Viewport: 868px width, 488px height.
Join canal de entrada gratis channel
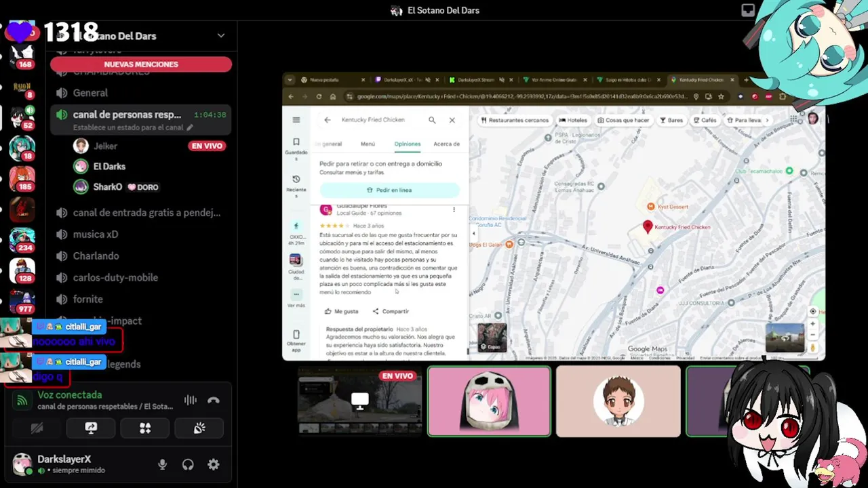[x=141, y=212]
